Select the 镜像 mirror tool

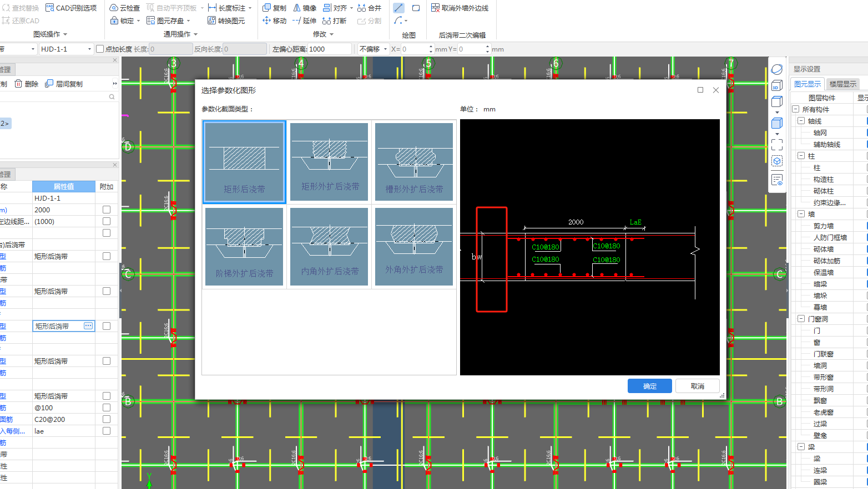point(305,8)
